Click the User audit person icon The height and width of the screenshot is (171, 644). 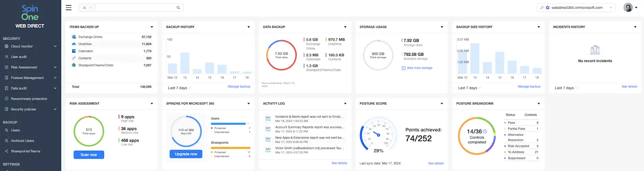[x=6, y=57]
